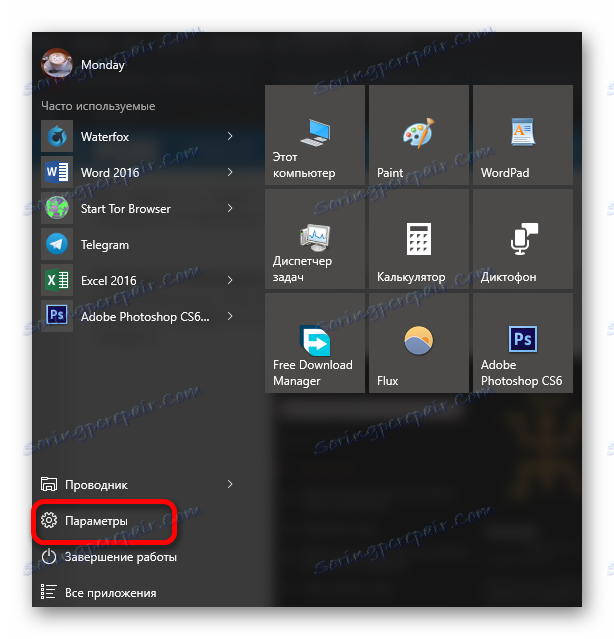Expand the Adobe Photoshop CS6 jump list arrow
614x639 pixels.
(x=230, y=316)
